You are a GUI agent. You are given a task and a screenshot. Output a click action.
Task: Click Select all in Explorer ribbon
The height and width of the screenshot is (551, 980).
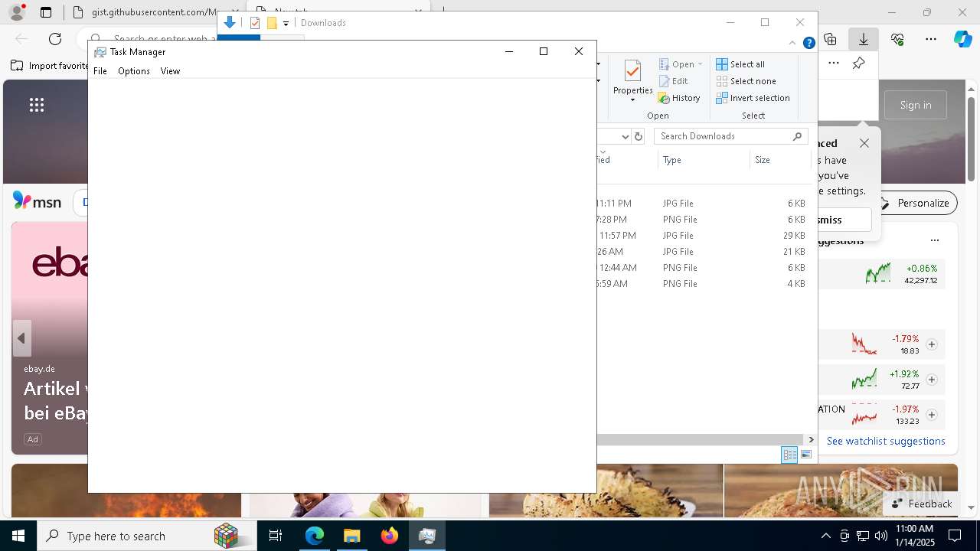[740, 64]
